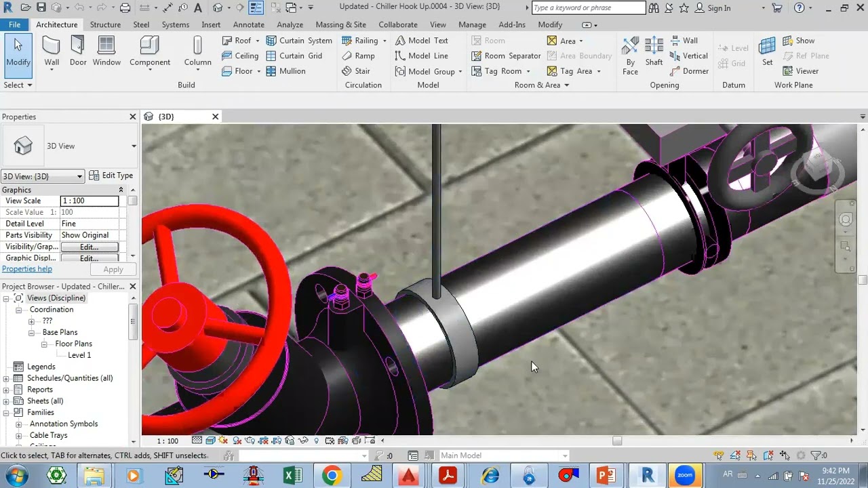The width and height of the screenshot is (868, 488).
Task: Open the 3D View type selector dropdown
Action: 134,146
